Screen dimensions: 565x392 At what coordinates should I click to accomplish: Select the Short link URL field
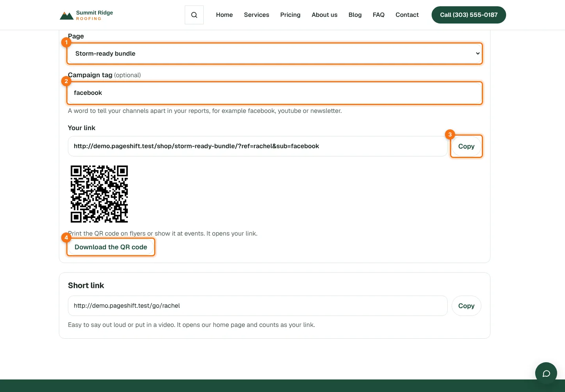point(258,306)
